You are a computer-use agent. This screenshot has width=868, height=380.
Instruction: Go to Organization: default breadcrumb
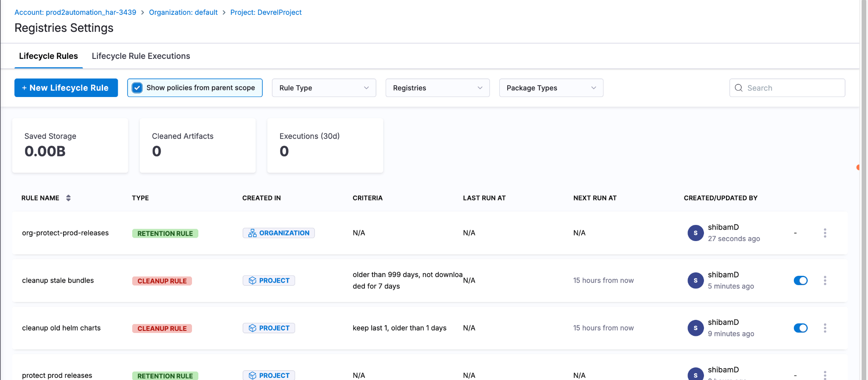point(183,12)
